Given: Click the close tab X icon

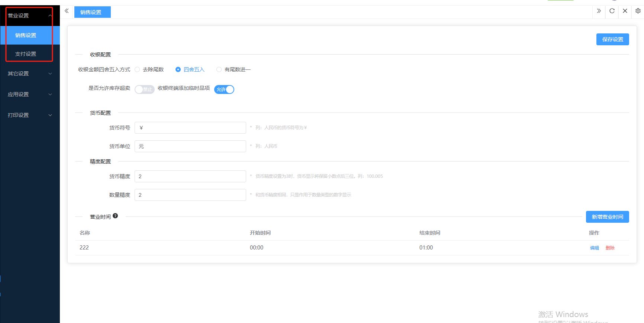Looking at the screenshot, I should [x=625, y=11].
